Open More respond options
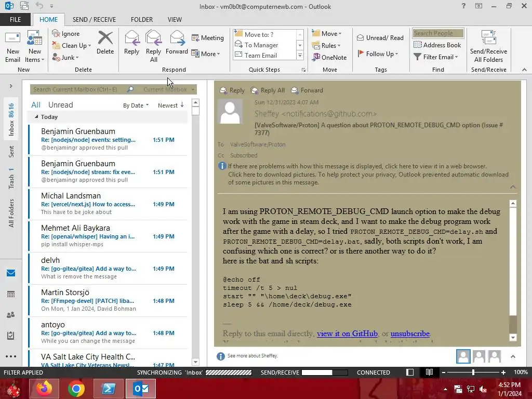 206,54
